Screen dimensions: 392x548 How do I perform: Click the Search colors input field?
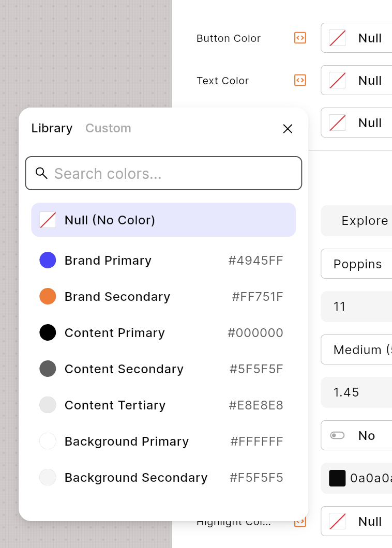point(171,174)
